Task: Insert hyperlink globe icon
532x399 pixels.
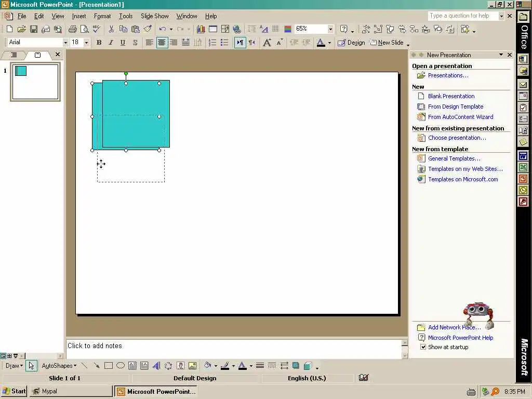Action: [x=237, y=29]
